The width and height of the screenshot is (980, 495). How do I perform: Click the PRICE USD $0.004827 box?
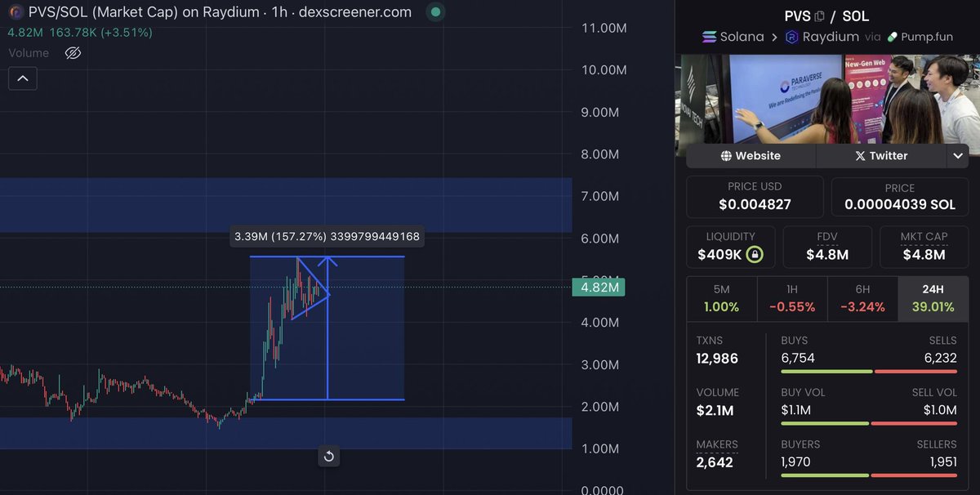click(x=755, y=196)
